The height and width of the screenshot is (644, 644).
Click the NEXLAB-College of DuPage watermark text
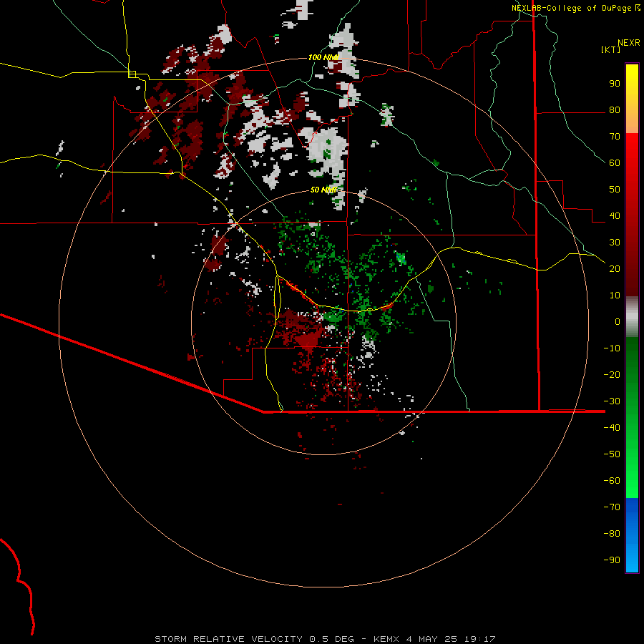575,8
